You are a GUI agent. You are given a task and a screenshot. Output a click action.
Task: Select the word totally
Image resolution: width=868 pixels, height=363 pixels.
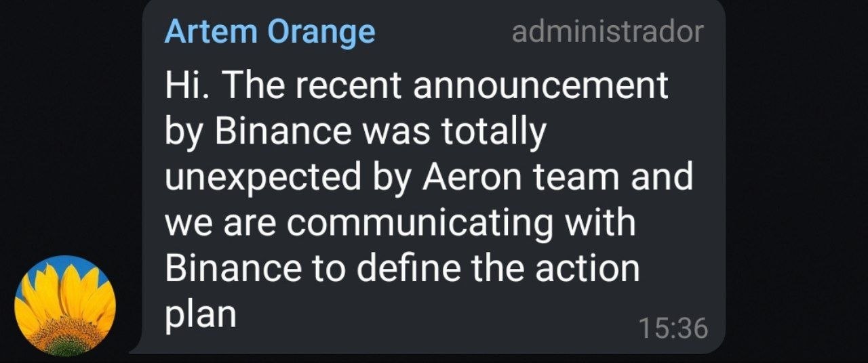(x=494, y=131)
